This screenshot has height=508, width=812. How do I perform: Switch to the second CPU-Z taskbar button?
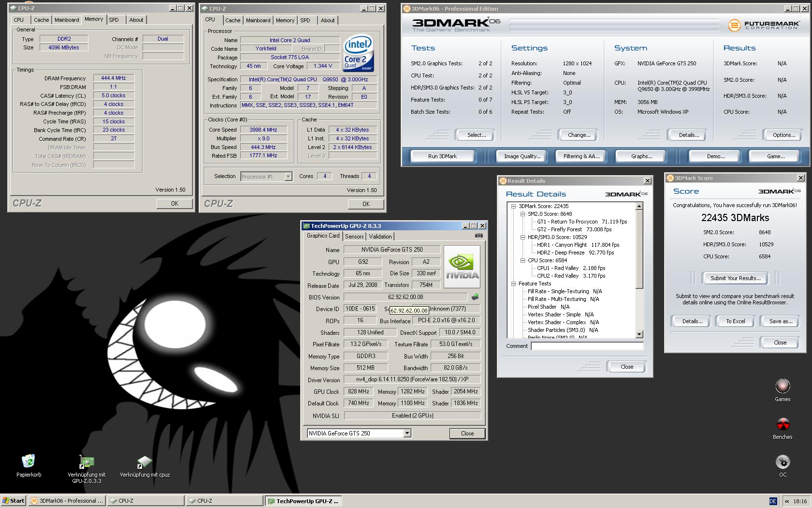[x=224, y=501]
